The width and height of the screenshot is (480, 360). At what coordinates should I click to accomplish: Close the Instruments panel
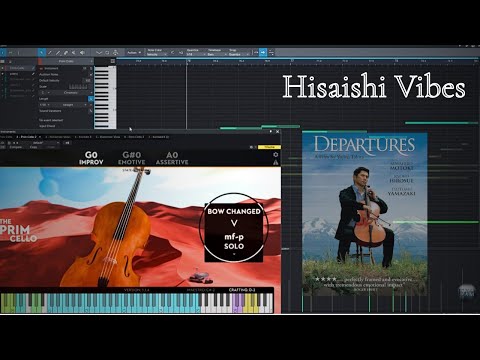pos(278,132)
